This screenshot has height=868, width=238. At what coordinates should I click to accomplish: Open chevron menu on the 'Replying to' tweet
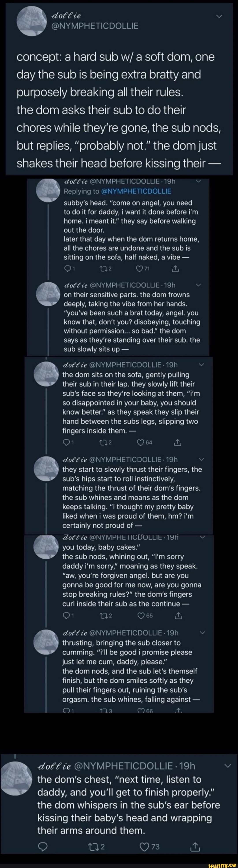pos(198,182)
